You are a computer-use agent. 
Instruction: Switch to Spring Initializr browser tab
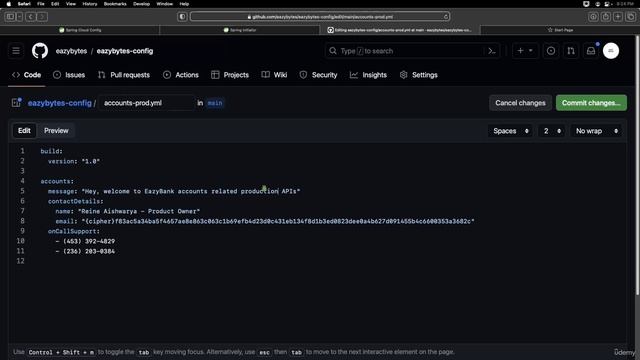coord(240,30)
